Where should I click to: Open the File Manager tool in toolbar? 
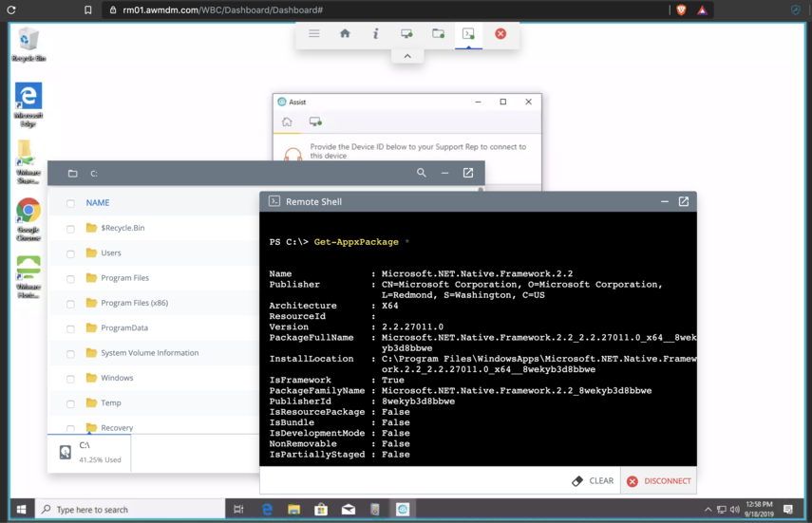(x=438, y=34)
